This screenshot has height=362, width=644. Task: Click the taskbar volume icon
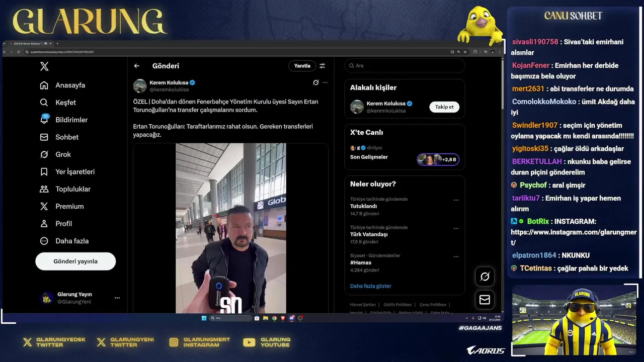coord(484,318)
